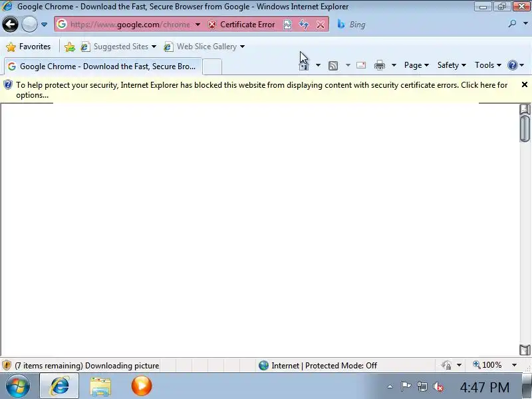
Task: Click the security information bar message
Action: [261, 90]
